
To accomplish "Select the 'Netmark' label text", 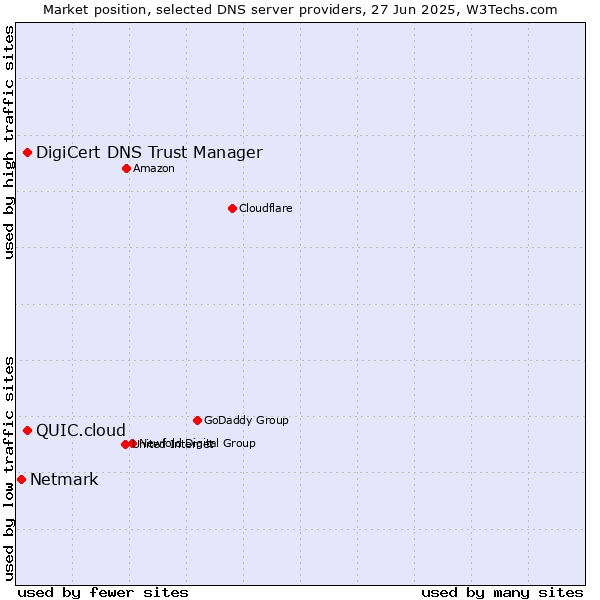I will pyautogui.click(x=64, y=479).
